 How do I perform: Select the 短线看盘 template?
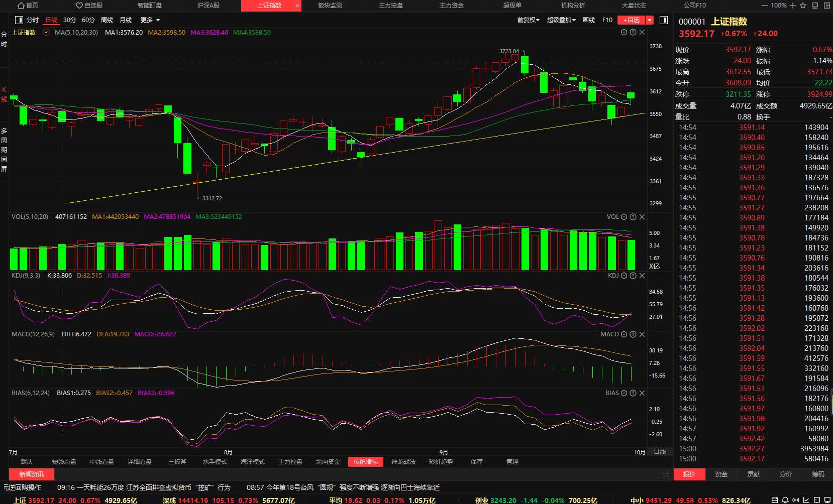64,462
